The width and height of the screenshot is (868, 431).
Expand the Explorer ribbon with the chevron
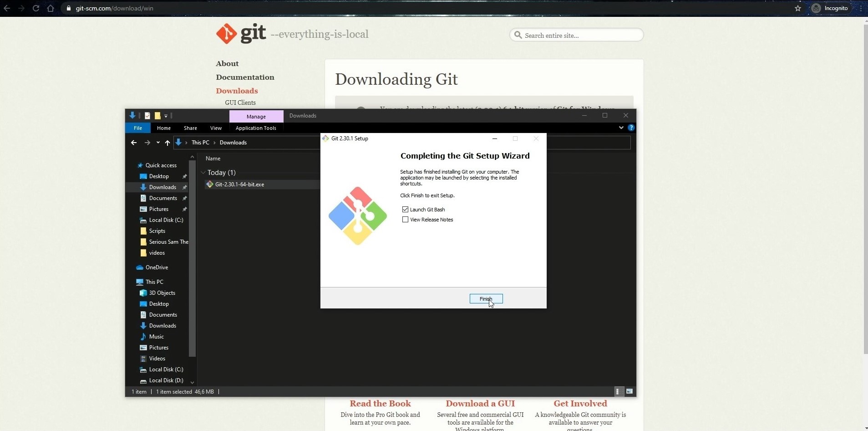[621, 128]
